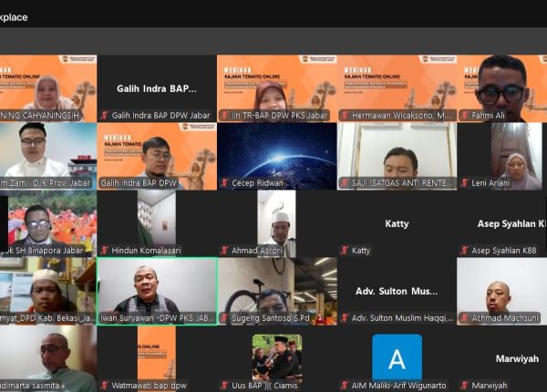
Task: Click the truncated 'xplace' window title text
Action: point(14,17)
